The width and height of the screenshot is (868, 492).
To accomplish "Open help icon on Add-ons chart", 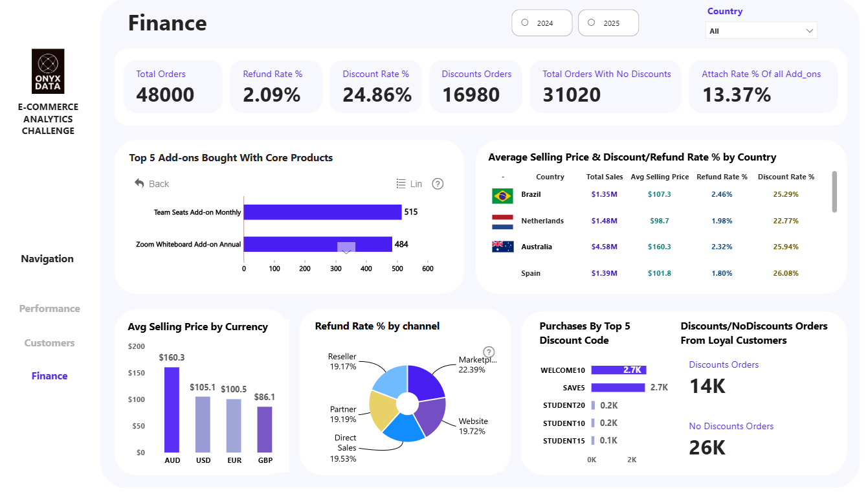I will point(438,184).
